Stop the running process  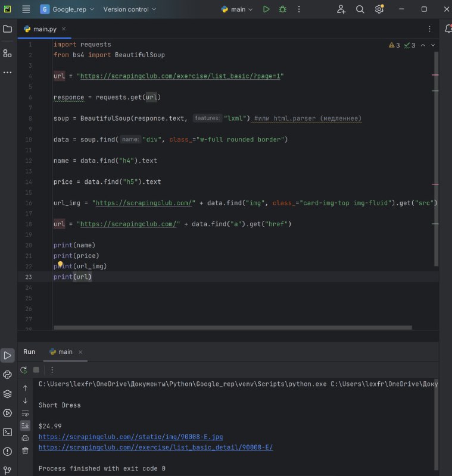36,369
